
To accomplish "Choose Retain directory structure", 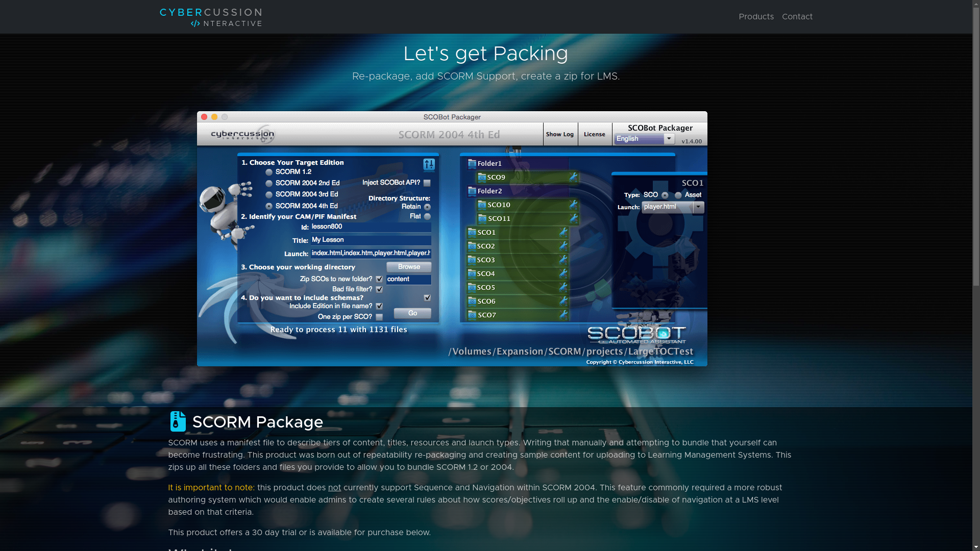I will 427,207.
